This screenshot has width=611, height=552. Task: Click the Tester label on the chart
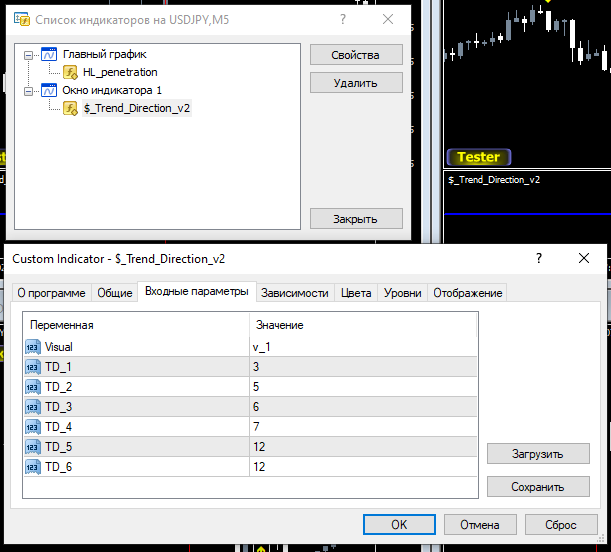(x=479, y=157)
